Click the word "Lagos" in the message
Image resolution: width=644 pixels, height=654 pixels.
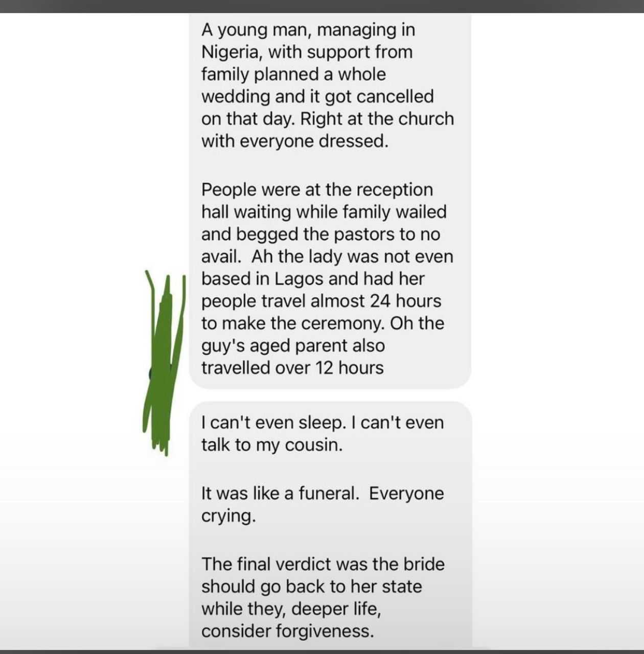[299, 279]
